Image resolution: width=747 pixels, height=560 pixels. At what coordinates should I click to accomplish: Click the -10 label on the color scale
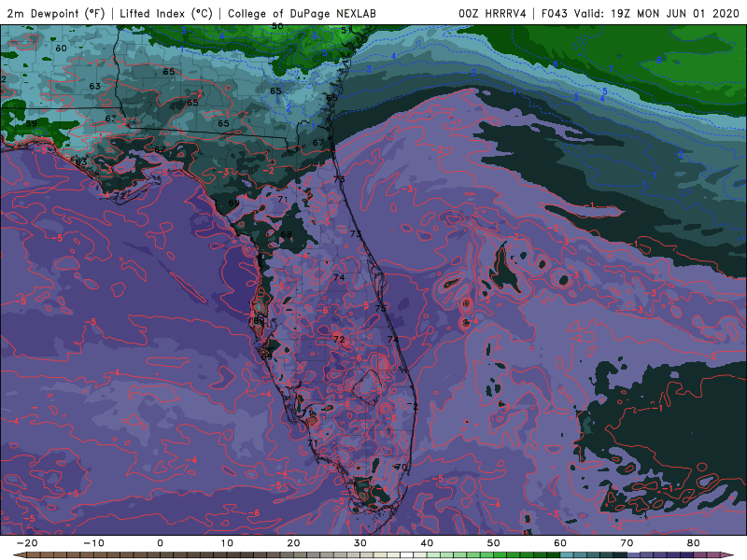click(x=93, y=543)
